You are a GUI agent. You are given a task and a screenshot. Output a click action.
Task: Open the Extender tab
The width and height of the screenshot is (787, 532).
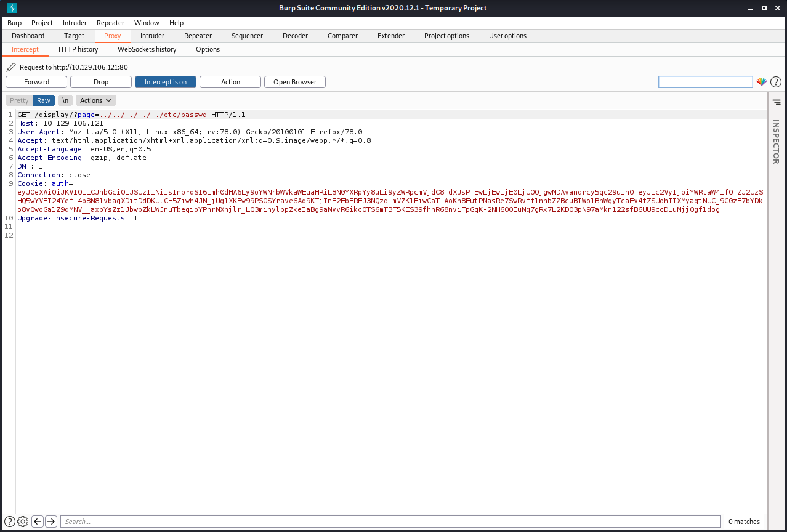391,36
